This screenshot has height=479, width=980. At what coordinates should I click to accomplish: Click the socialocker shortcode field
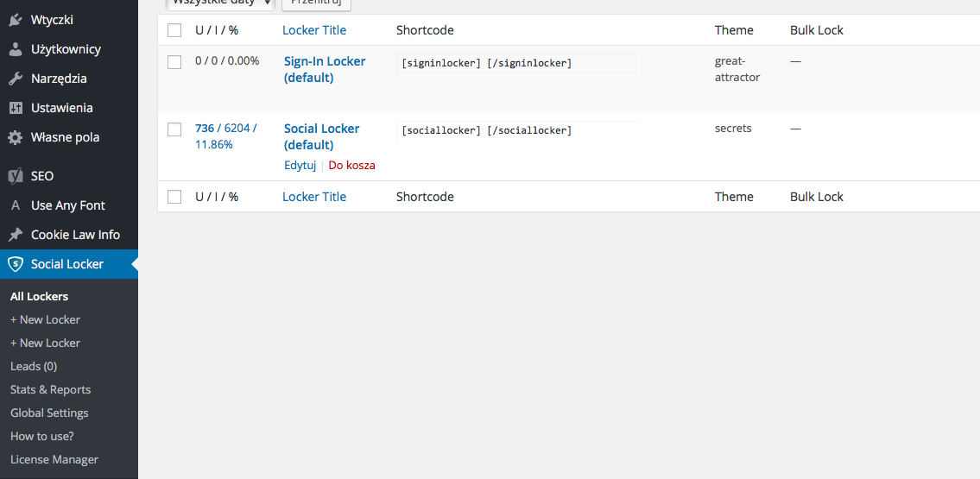518,130
